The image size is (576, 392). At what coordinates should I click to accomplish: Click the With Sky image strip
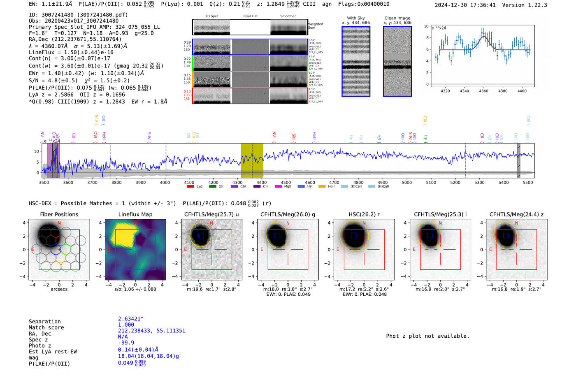click(x=356, y=61)
